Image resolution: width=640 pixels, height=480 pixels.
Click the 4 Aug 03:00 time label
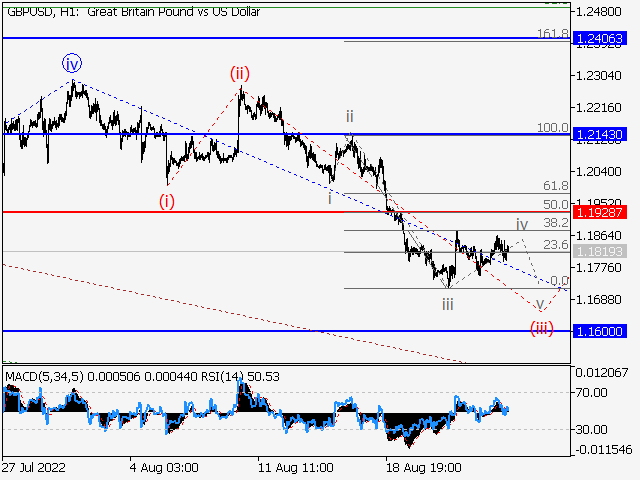[x=165, y=467]
